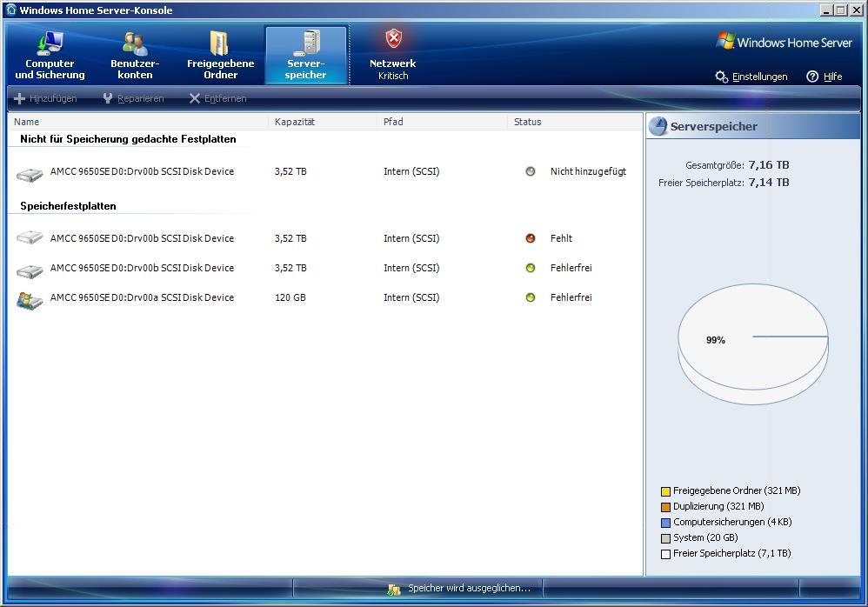Click the "Freigegebene Ordner (321 MB)" legend label

coord(737,490)
